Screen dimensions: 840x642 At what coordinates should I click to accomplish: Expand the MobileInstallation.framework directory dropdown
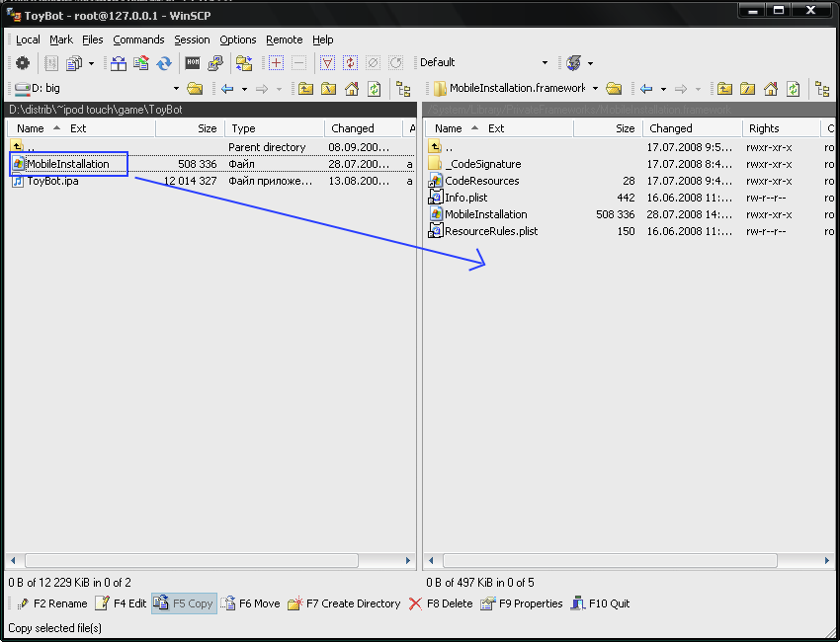coord(595,89)
